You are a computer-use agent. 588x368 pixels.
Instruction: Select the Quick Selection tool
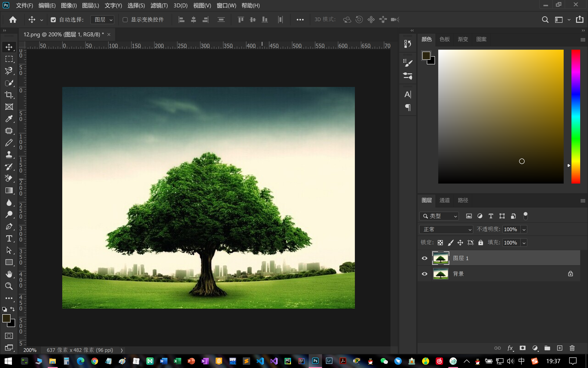pyautogui.click(x=9, y=83)
